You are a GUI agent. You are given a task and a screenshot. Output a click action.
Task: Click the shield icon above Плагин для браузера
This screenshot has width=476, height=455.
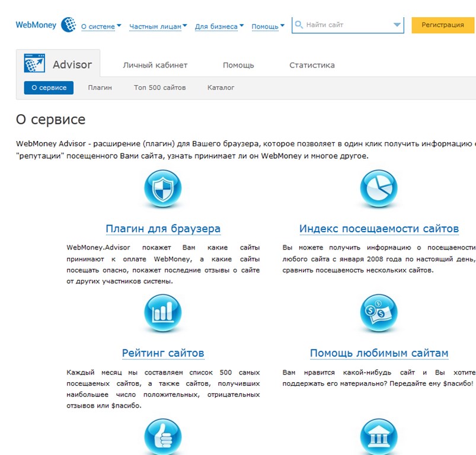click(x=162, y=188)
